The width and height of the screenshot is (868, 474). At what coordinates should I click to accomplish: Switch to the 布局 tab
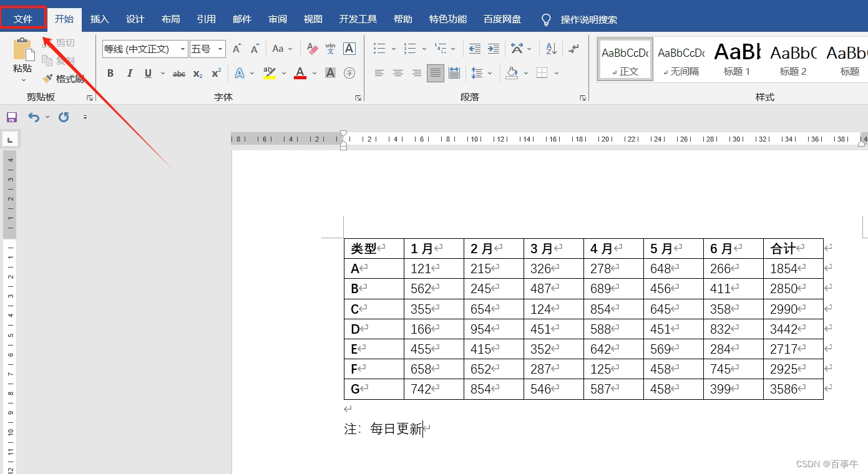171,19
